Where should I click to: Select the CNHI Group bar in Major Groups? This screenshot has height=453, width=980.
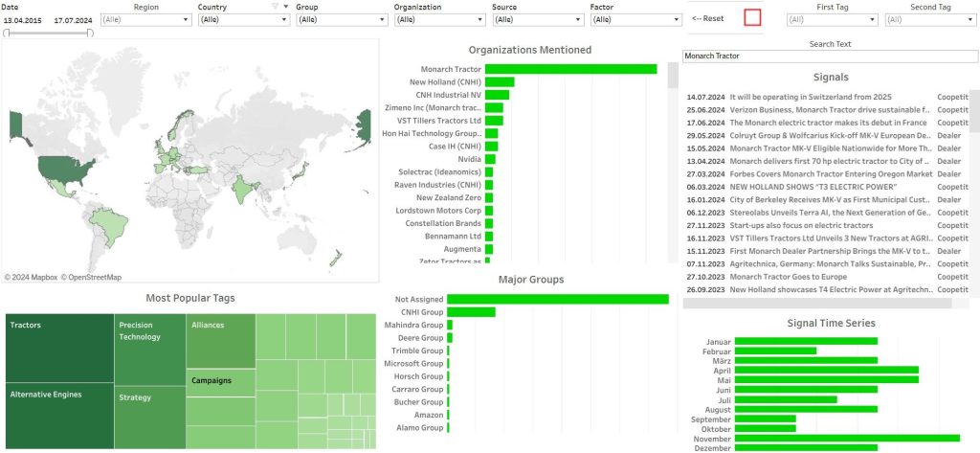[471, 311]
